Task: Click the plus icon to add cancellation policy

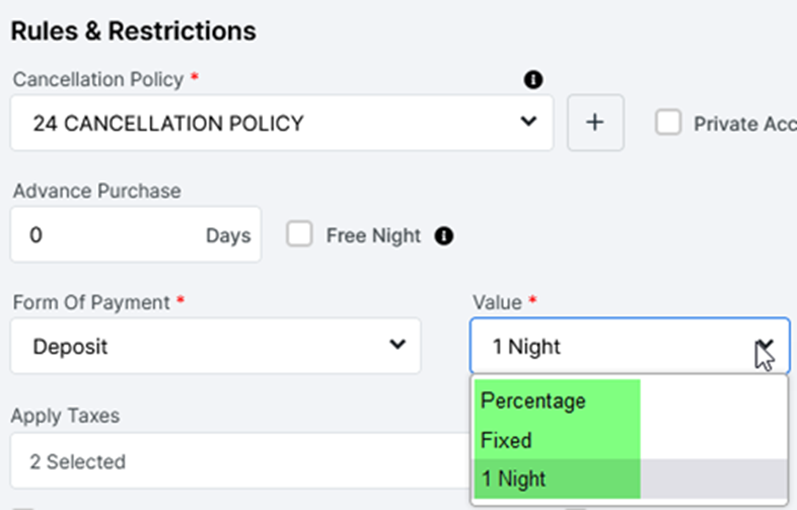Action: pos(595,123)
